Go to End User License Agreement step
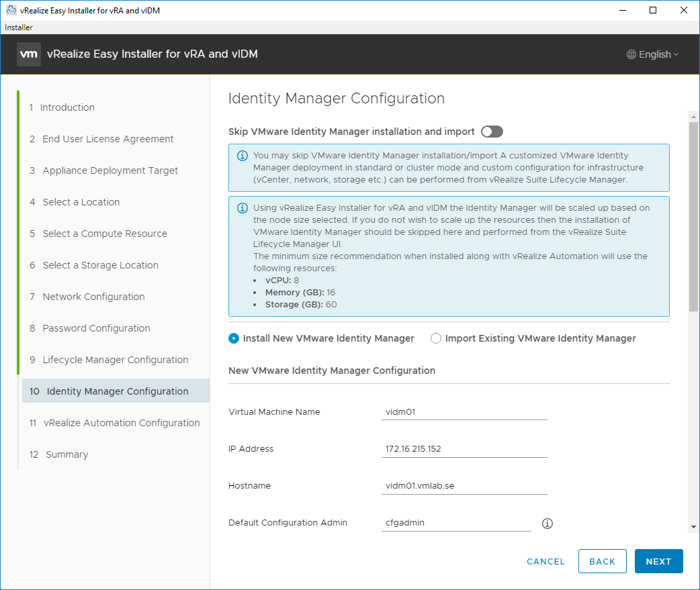 point(101,139)
